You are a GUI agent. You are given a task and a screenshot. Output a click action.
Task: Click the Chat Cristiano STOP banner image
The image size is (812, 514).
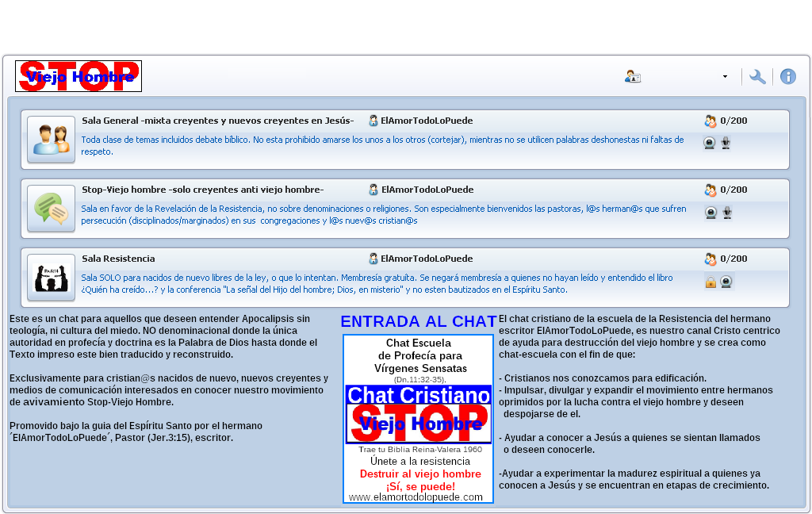(419, 414)
